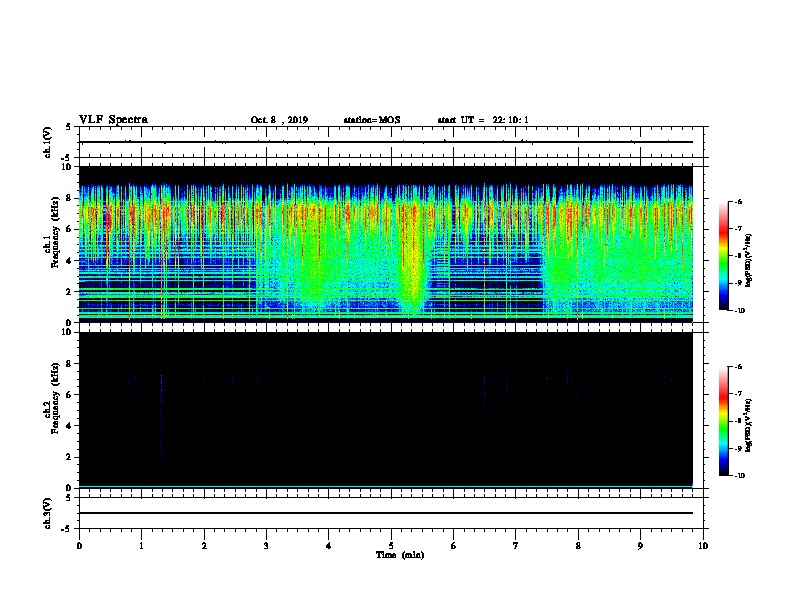Click the "start UT = 22:10:1" label

tap(483, 120)
